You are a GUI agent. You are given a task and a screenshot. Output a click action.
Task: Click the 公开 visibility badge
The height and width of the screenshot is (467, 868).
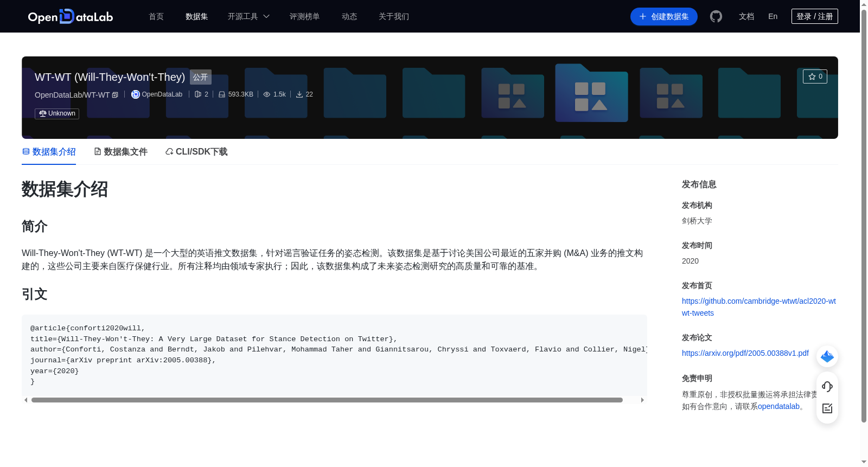click(x=201, y=77)
